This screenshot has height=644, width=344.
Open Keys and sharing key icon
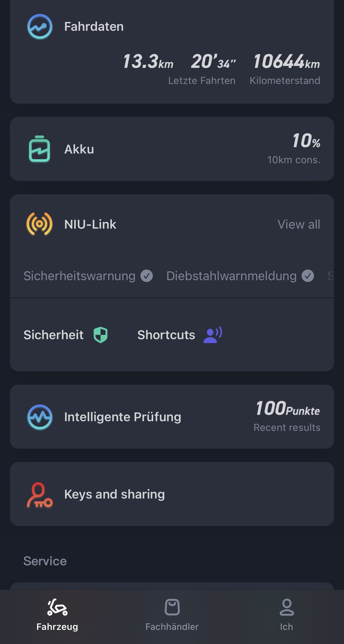coord(40,495)
